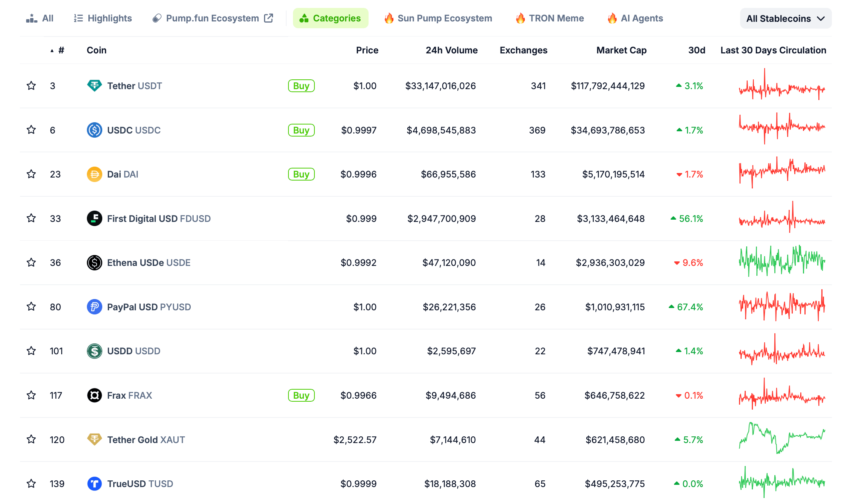
Task: Open Ethena USDe USDE link
Action: [x=149, y=263]
